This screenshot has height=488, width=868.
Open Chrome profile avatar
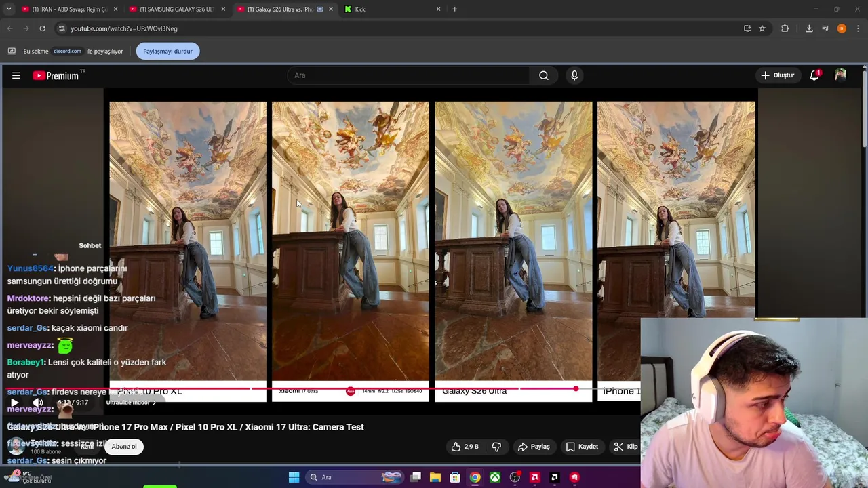click(842, 28)
